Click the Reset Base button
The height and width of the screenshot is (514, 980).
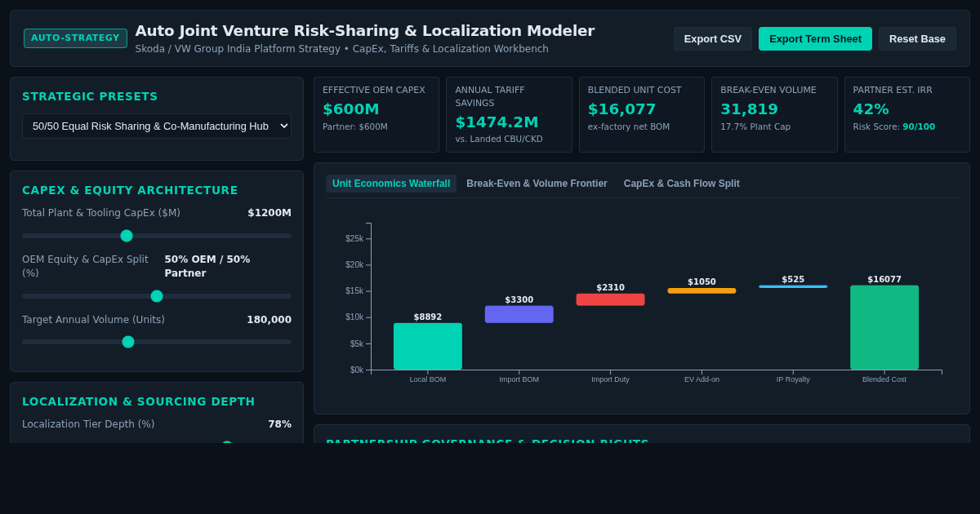tap(917, 38)
